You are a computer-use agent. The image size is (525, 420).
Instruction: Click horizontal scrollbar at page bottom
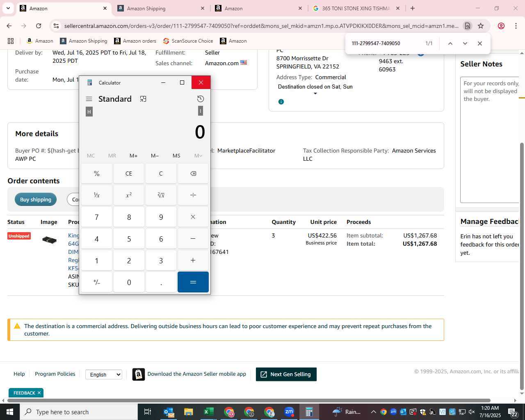[249, 401]
